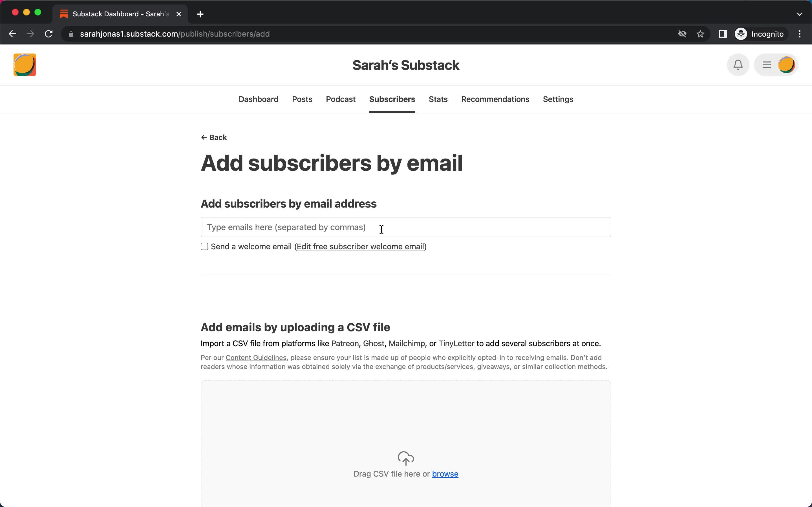This screenshot has width=812, height=507.
Task: Navigate to the Subscribers tab
Action: (392, 99)
